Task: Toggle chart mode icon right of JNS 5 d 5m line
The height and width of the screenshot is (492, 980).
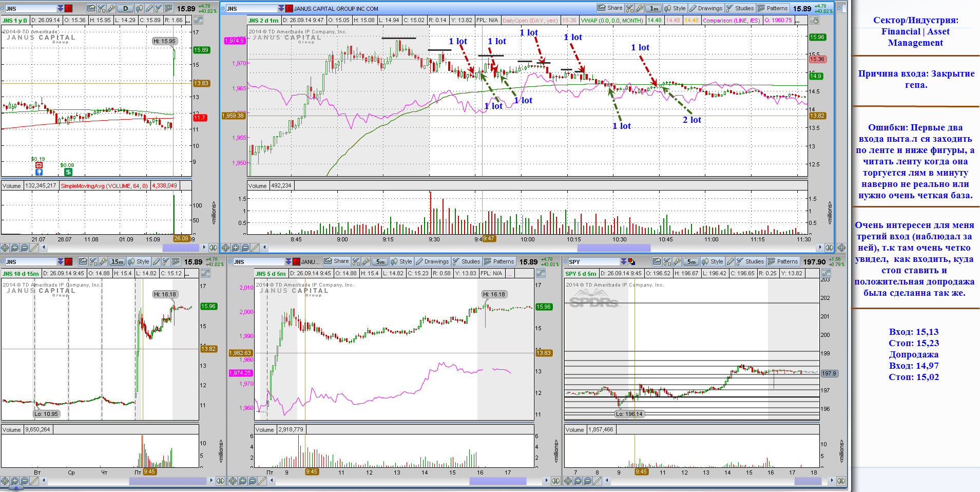Action: pos(541,273)
